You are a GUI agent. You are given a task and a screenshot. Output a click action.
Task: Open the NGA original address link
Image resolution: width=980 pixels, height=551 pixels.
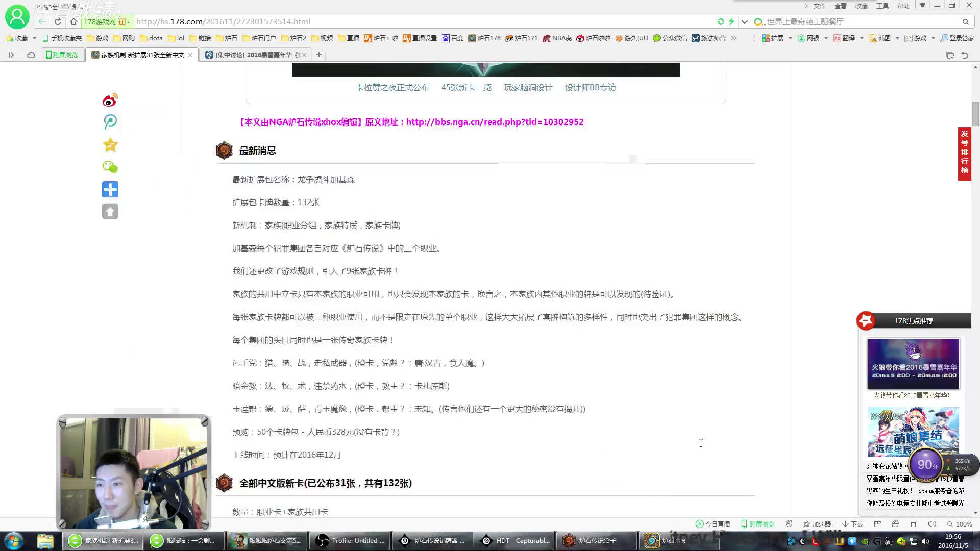tap(495, 122)
